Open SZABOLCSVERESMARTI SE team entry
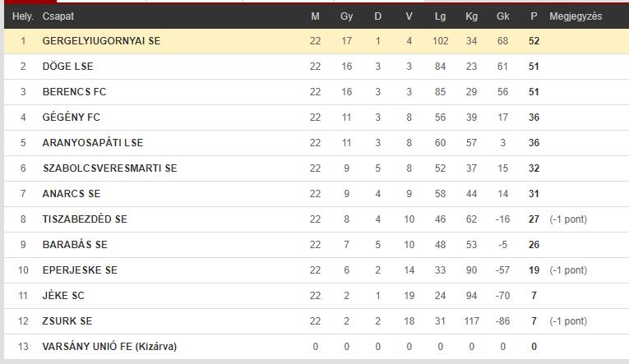629x364 pixels. (x=109, y=168)
